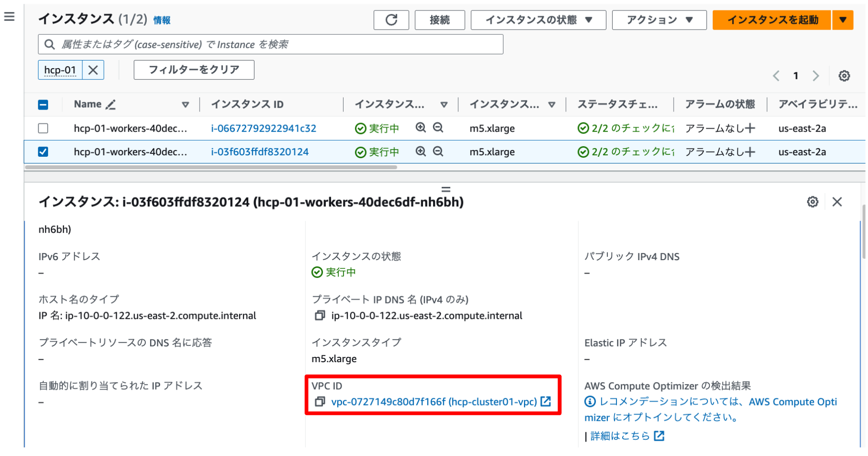Copy the VPC ID value
Screen dimensions: 868x456
point(320,402)
